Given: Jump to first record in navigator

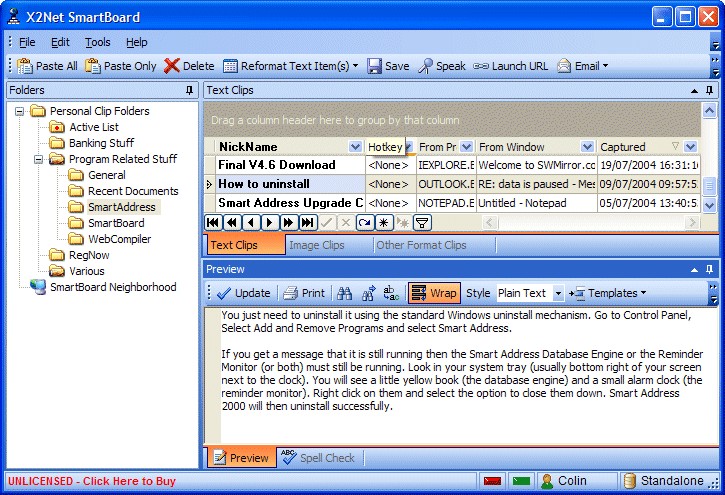Looking at the screenshot, I should (213, 222).
